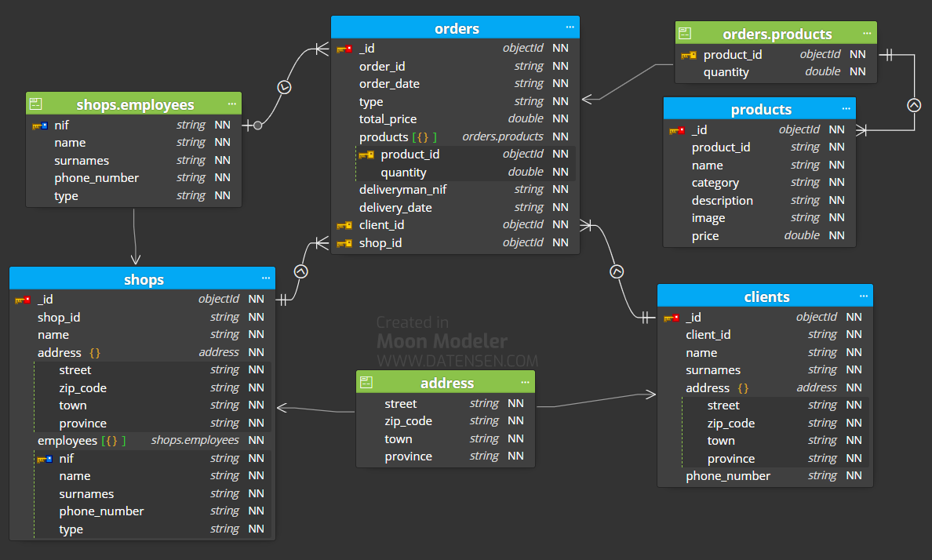Viewport: 932px width, 560px height.
Task: Click the document icon on the address table header
Action: pyautogui.click(x=366, y=382)
